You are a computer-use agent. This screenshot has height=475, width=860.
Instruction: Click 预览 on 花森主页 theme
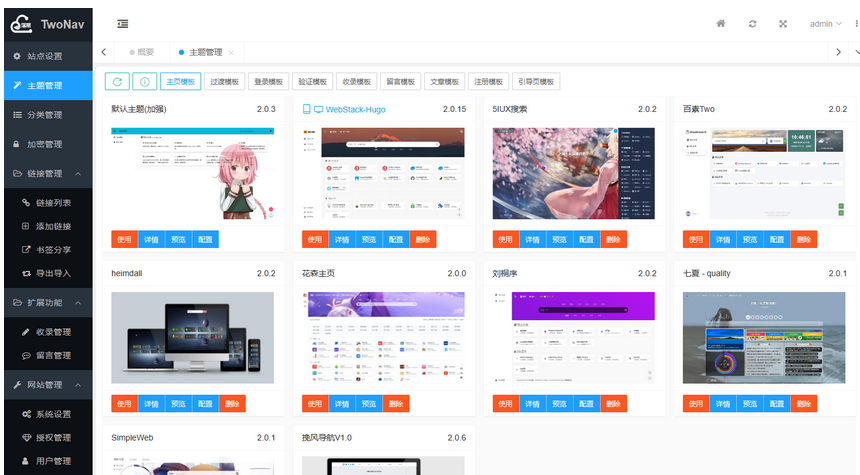(369, 404)
